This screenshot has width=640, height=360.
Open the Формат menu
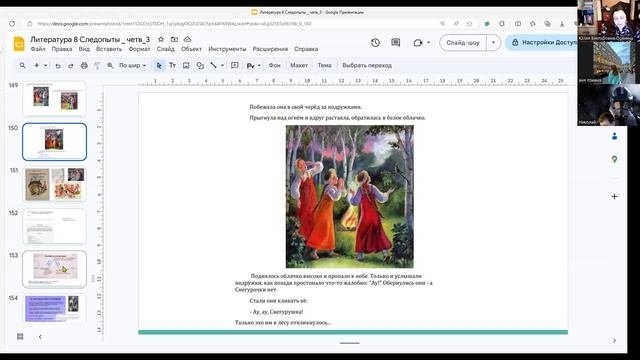coord(139,49)
